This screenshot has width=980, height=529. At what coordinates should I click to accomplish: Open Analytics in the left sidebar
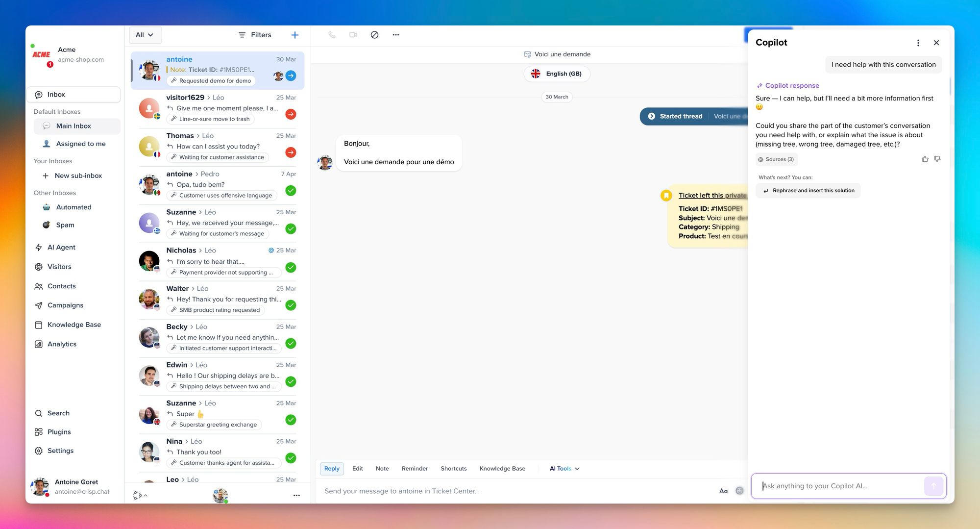[x=62, y=344]
